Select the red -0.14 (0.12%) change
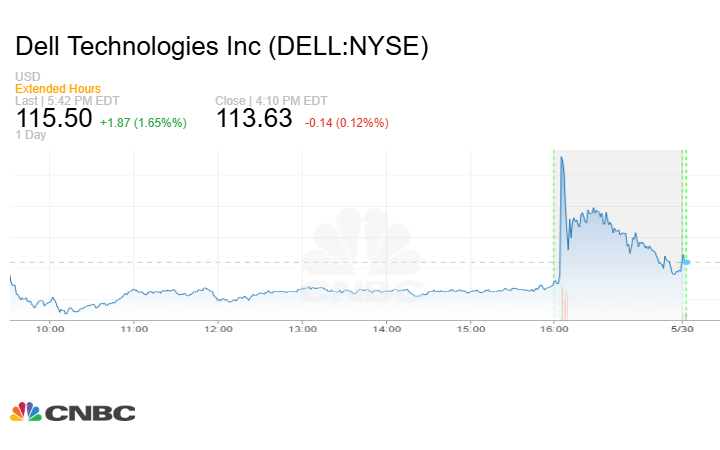Viewport: 720px width, 450px height. coord(346,122)
